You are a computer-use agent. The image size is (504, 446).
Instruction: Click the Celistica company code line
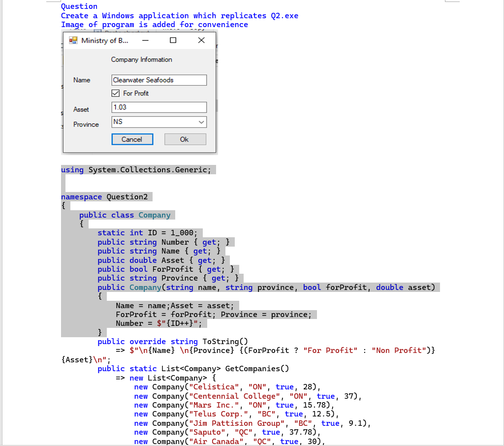click(x=227, y=387)
